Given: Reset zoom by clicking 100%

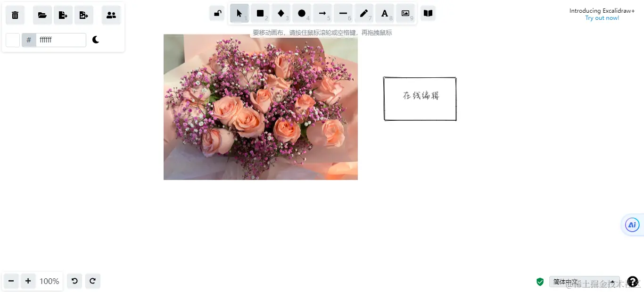Looking at the screenshot, I should click(x=50, y=281).
